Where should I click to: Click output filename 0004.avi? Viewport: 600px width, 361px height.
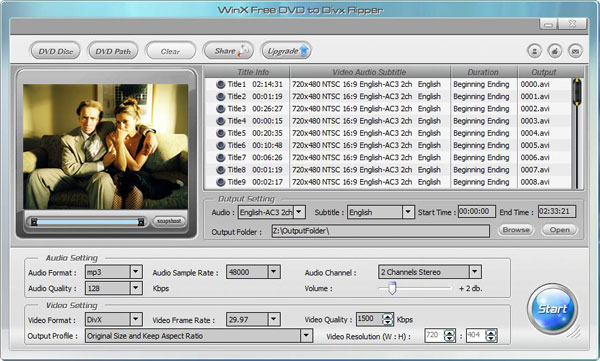[535, 133]
